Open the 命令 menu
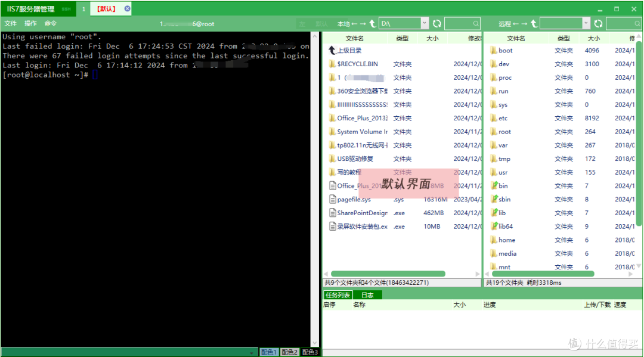This screenshot has height=357, width=644. (x=51, y=23)
